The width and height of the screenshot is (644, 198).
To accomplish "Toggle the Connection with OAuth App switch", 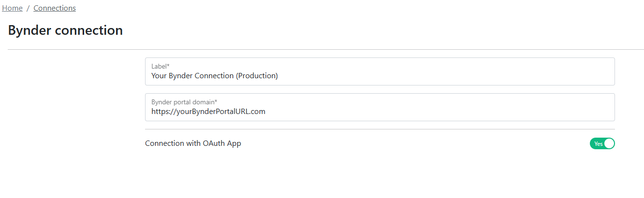I will [602, 143].
